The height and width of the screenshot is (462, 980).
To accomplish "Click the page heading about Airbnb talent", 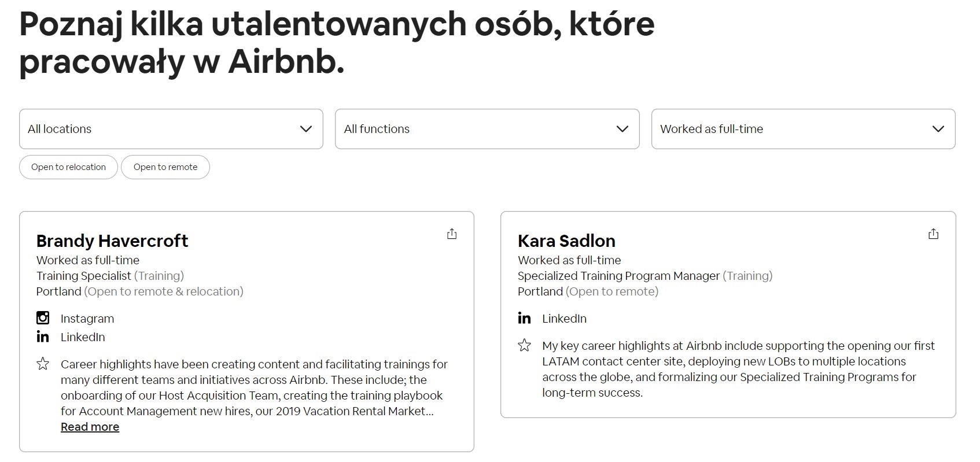I will tap(337, 43).
